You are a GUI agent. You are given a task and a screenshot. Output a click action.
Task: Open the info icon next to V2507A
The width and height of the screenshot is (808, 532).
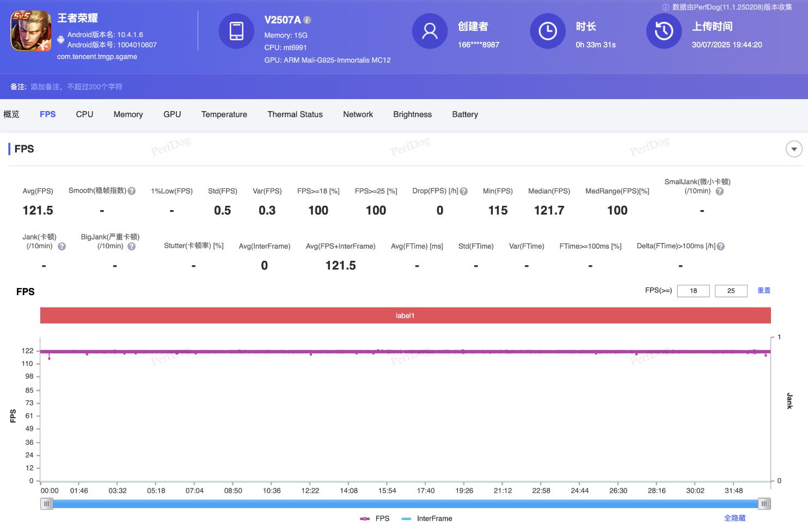(307, 20)
